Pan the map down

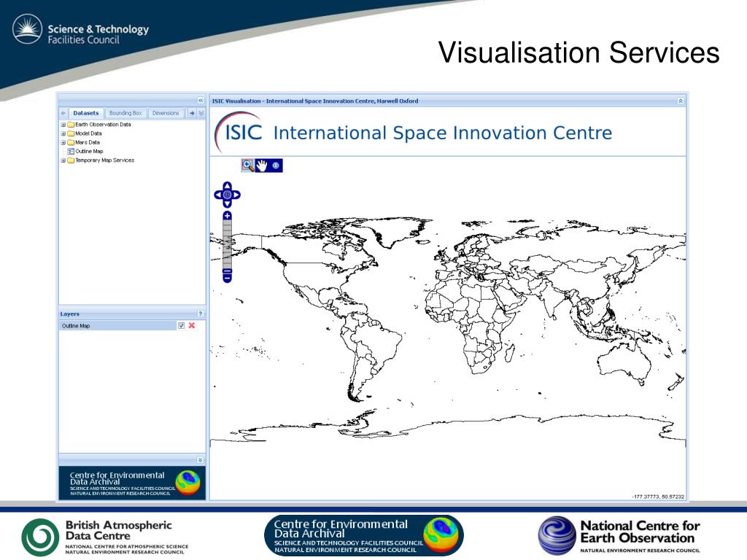[228, 204]
